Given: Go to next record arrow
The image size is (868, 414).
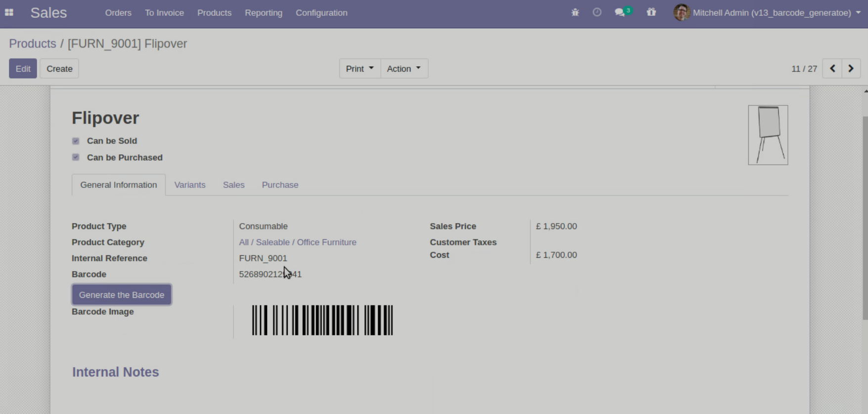Looking at the screenshot, I should click(851, 69).
